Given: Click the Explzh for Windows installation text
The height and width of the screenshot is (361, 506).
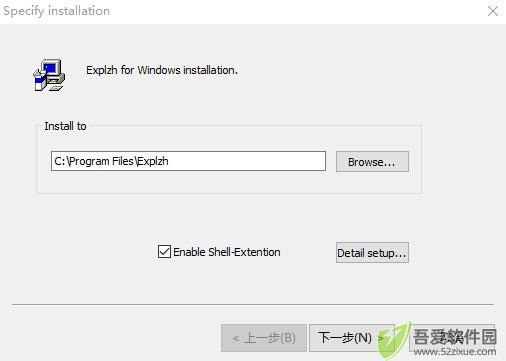Looking at the screenshot, I should [162, 70].
